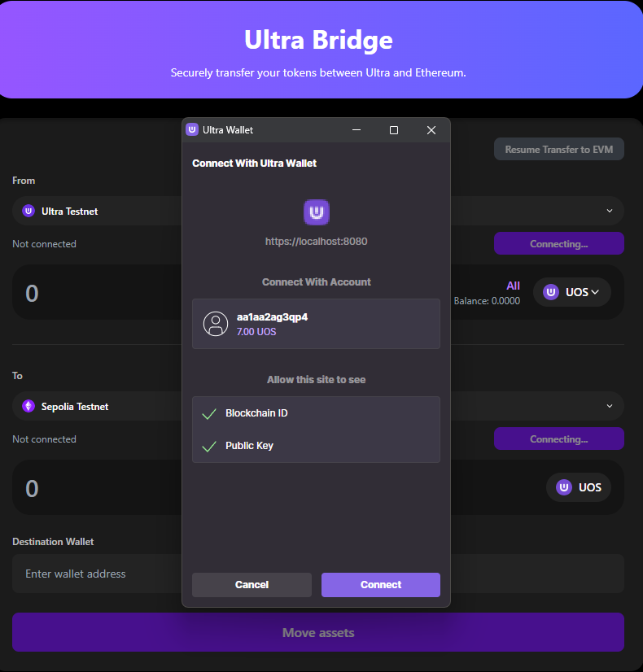Click the Connect button
Image resolution: width=643 pixels, height=672 pixels.
coord(380,584)
